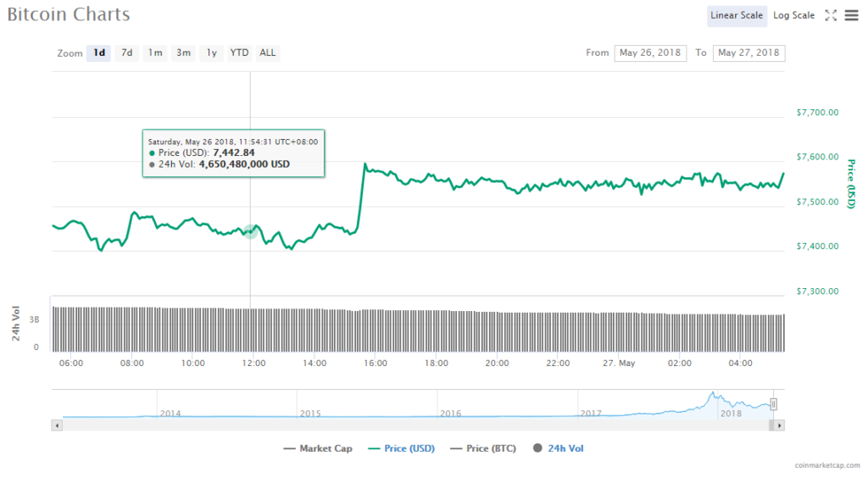Viewport: 868px width, 483px height.
Task: Edit the From date field
Action: point(650,53)
